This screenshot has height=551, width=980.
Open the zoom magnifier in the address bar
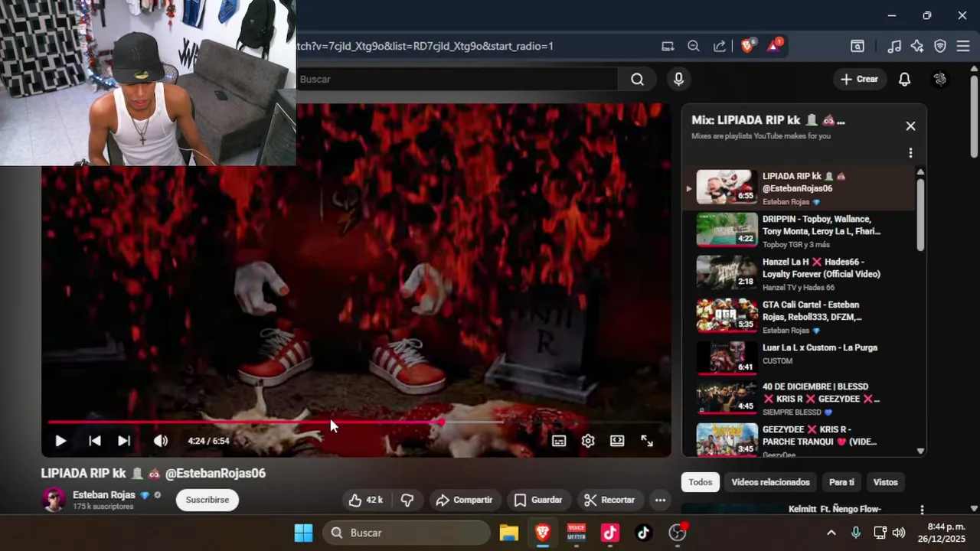click(x=694, y=46)
